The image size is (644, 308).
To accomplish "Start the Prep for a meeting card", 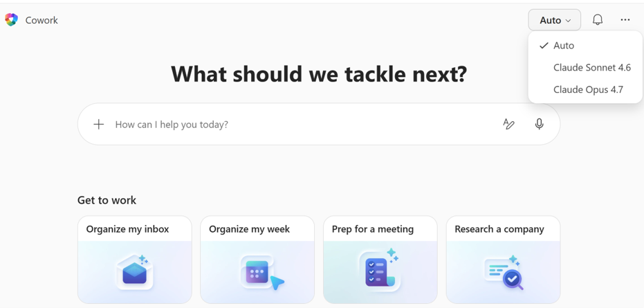I will 380,260.
